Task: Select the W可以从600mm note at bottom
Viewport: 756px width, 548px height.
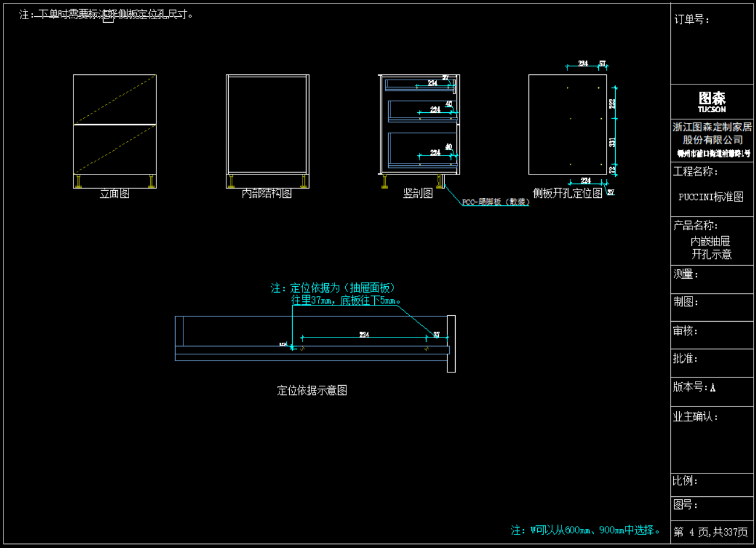Action: point(586,530)
